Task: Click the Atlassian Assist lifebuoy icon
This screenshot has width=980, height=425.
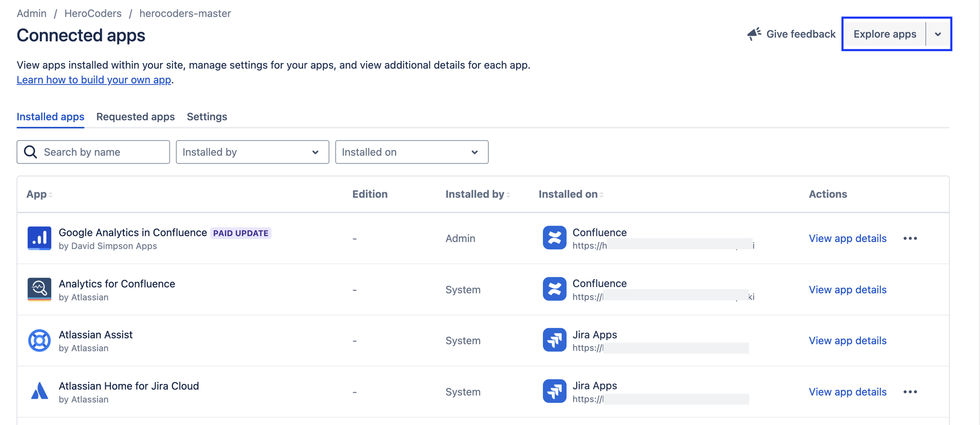Action: click(x=39, y=340)
